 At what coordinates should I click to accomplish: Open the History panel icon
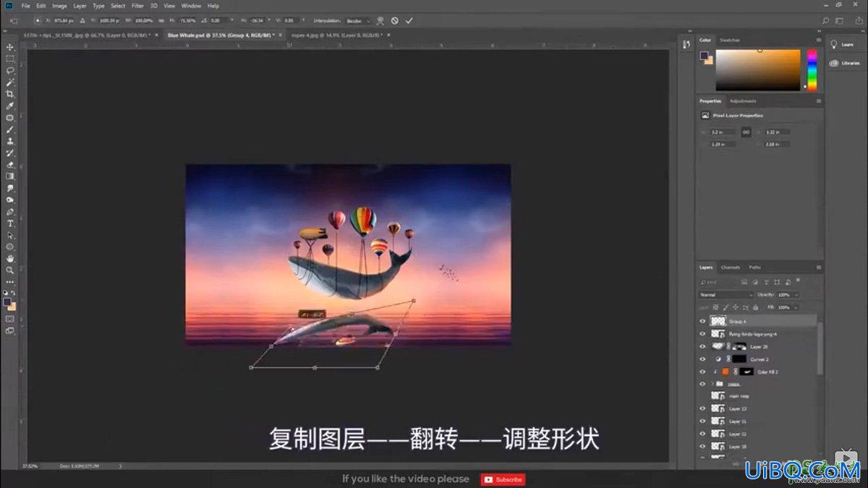coord(686,45)
